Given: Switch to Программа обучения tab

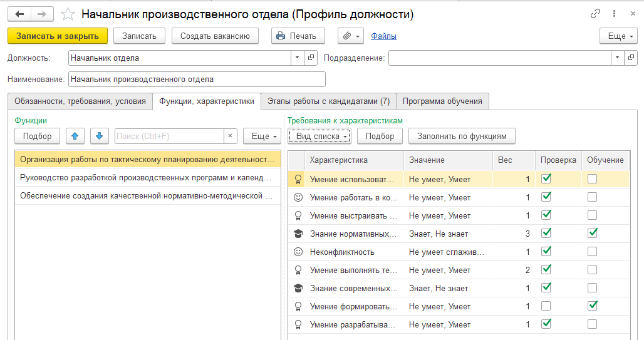Looking at the screenshot, I should [x=442, y=101].
